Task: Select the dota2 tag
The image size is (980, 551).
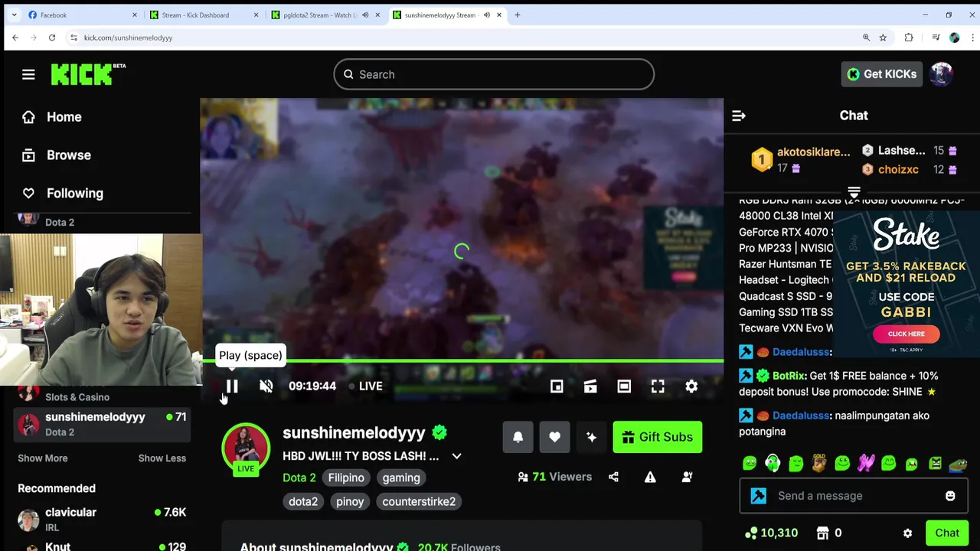Action: click(x=303, y=501)
